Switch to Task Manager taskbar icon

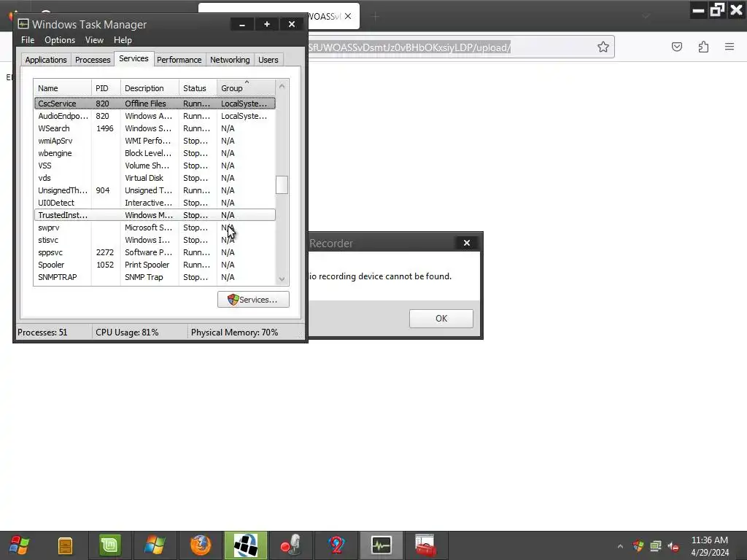tap(381, 545)
